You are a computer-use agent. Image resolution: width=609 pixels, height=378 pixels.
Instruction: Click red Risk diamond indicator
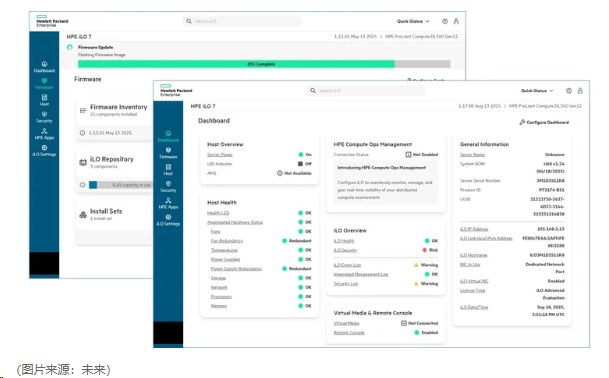click(x=425, y=250)
